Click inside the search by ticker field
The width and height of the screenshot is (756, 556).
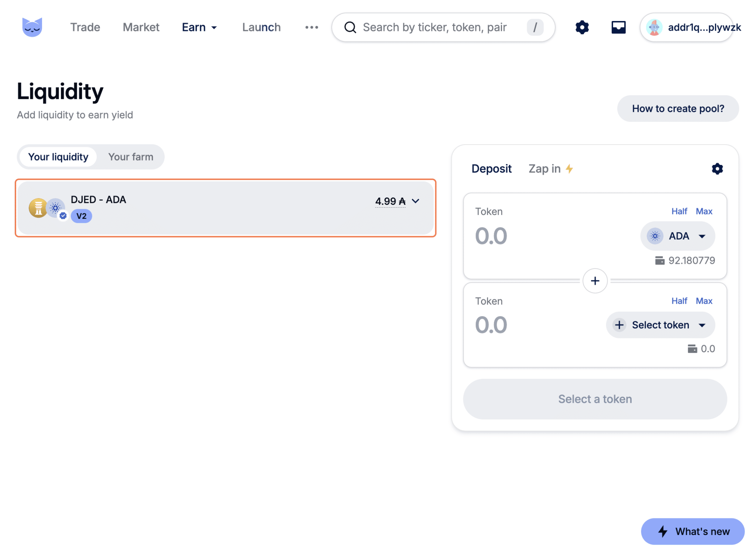tap(436, 27)
